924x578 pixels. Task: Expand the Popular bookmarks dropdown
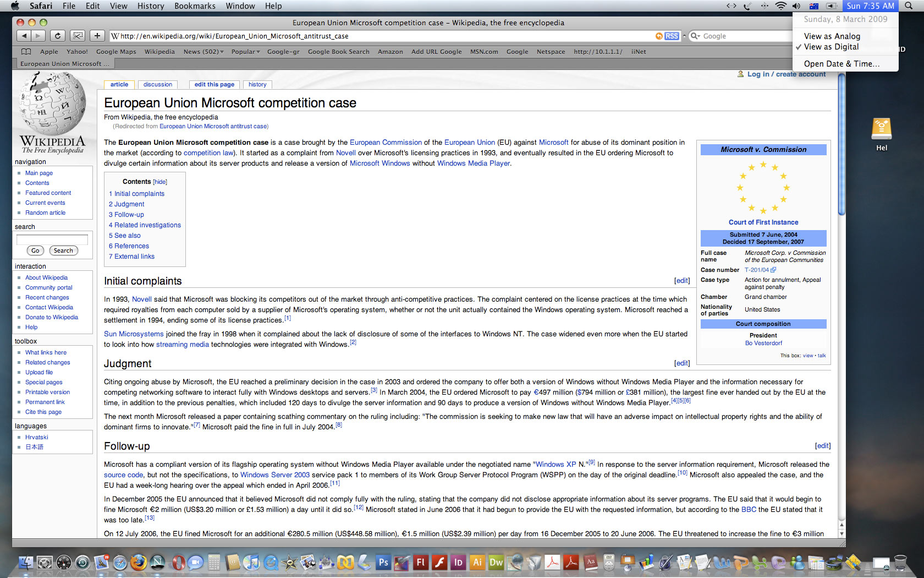tap(245, 52)
